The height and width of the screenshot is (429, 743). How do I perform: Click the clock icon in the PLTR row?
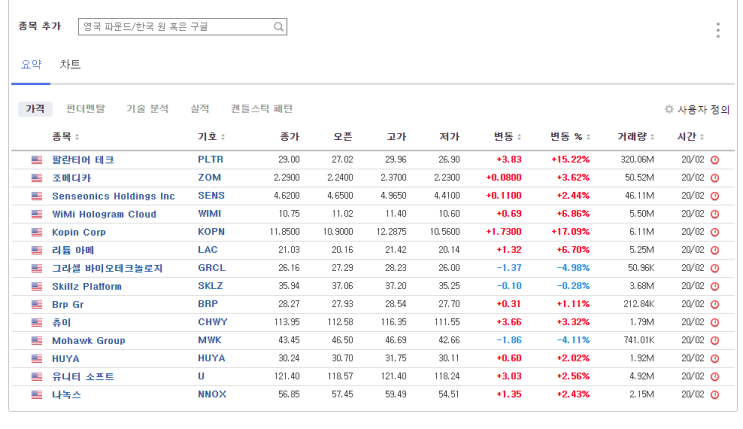[715, 160]
